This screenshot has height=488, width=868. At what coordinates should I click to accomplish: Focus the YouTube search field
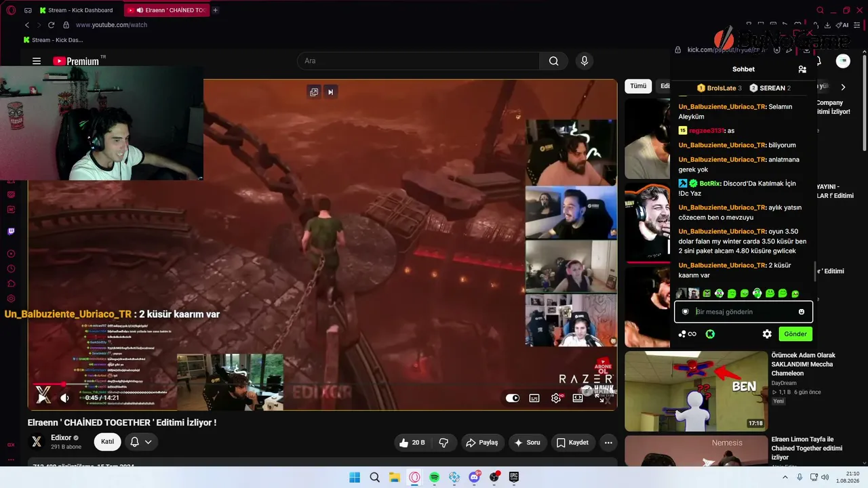418,61
